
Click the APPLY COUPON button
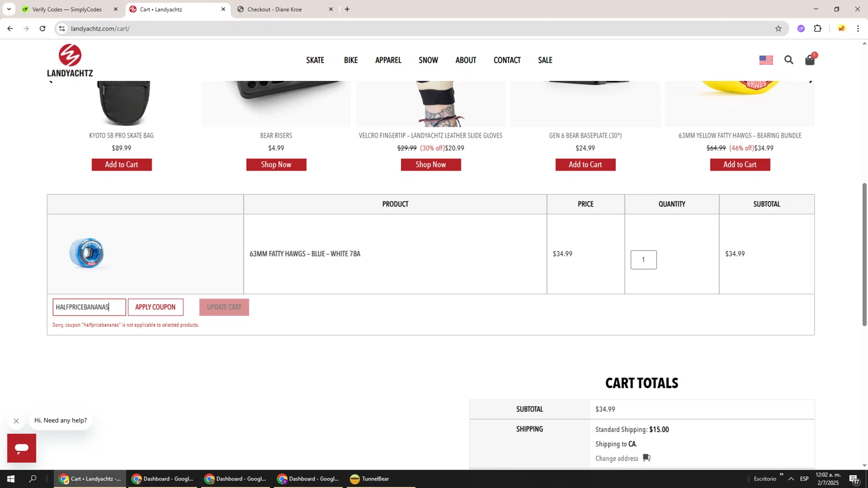[155, 307]
